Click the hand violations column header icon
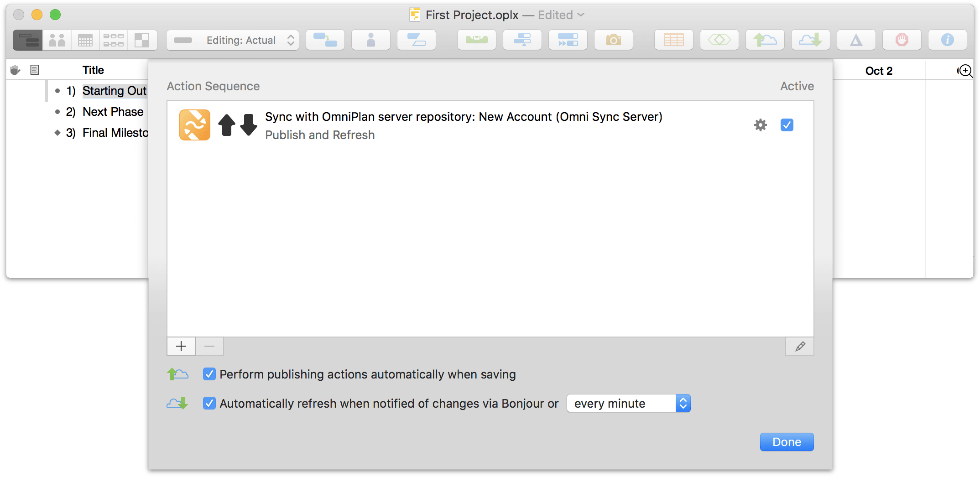This screenshot has width=980, height=477. point(16,70)
